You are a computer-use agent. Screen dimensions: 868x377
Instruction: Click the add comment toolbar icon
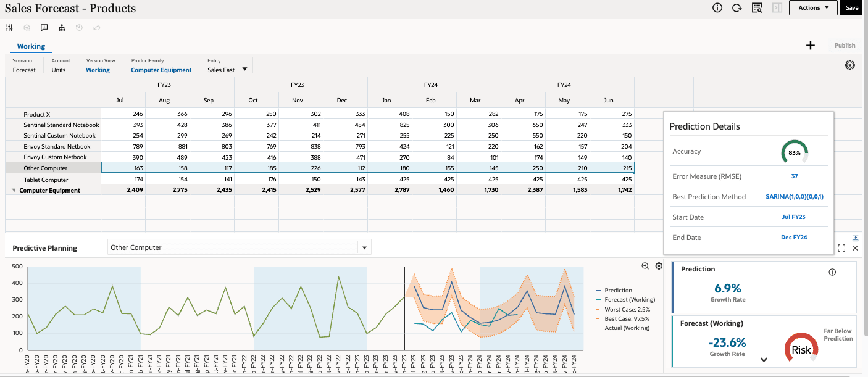tap(44, 27)
